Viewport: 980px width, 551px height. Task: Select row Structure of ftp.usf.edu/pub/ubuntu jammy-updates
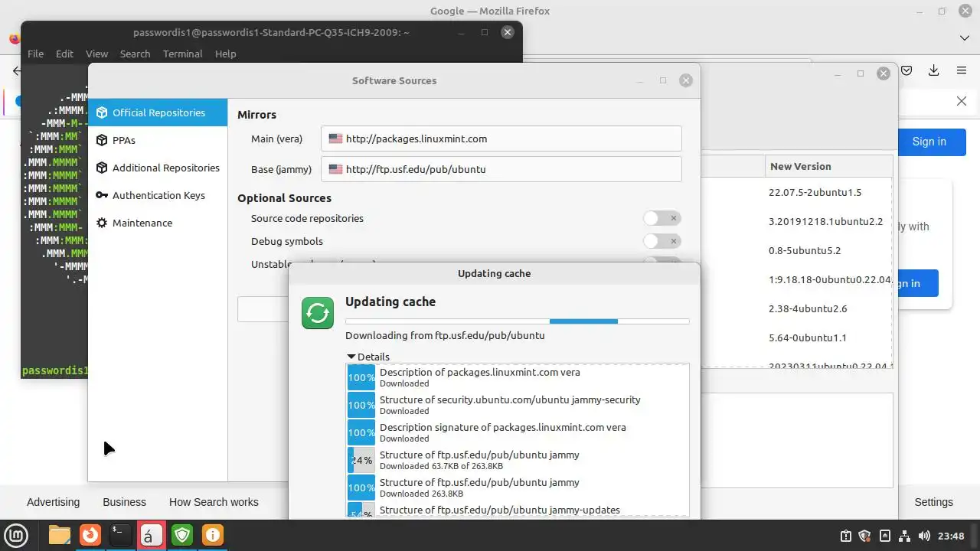(x=518, y=510)
